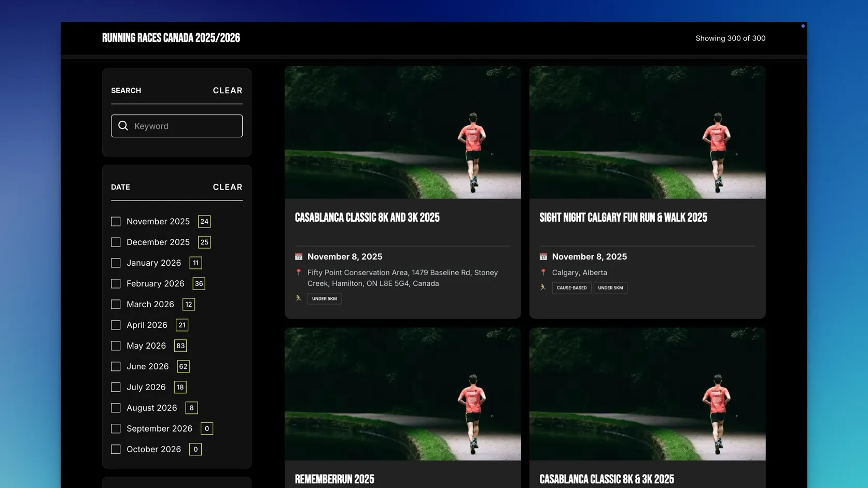This screenshot has width=868, height=488.
Task: Click the 'Showing 300 of 300' counter
Action: [731, 38]
